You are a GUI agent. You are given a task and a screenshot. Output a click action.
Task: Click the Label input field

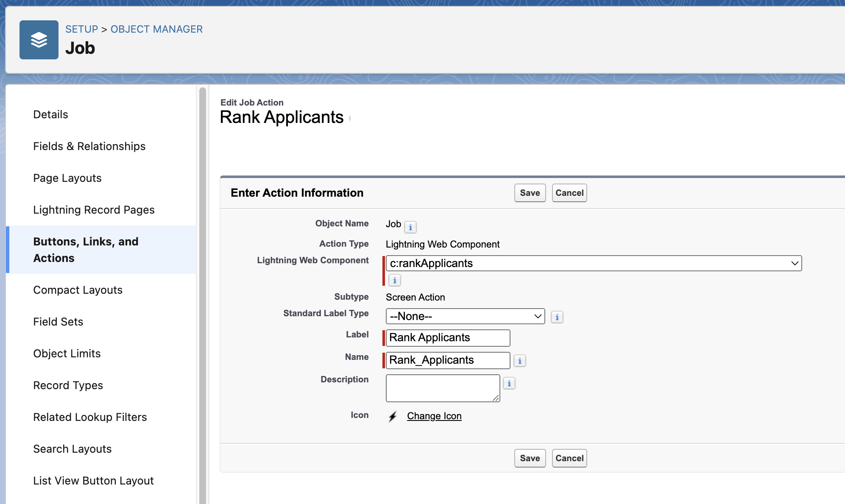(x=448, y=337)
